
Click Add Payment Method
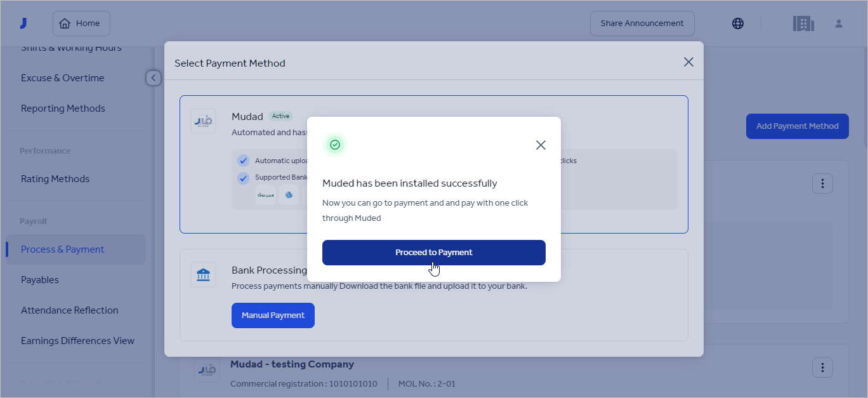(797, 126)
